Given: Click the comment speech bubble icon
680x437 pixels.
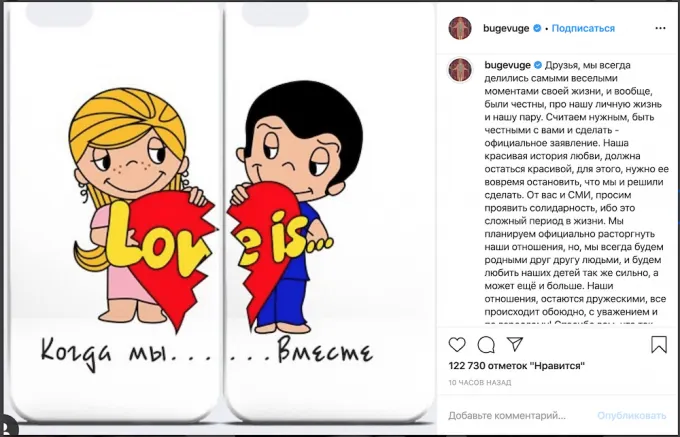Looking at the screenshot, I should [487, 345].
